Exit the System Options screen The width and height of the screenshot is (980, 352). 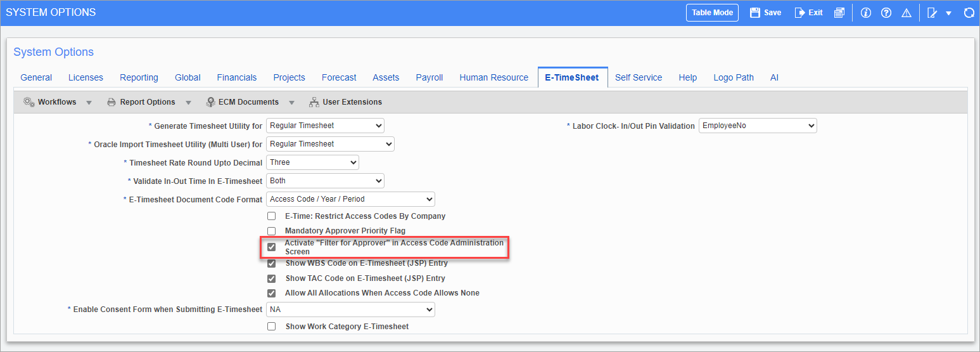click(809, 13)
